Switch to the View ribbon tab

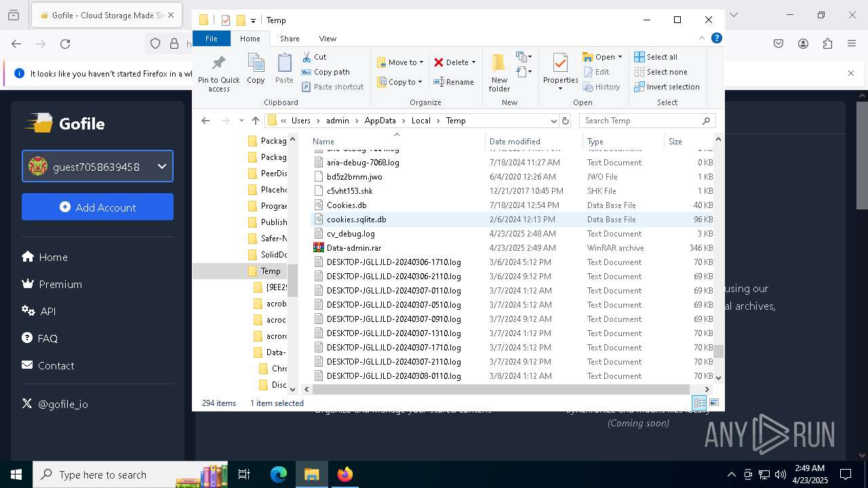[328, 39]
